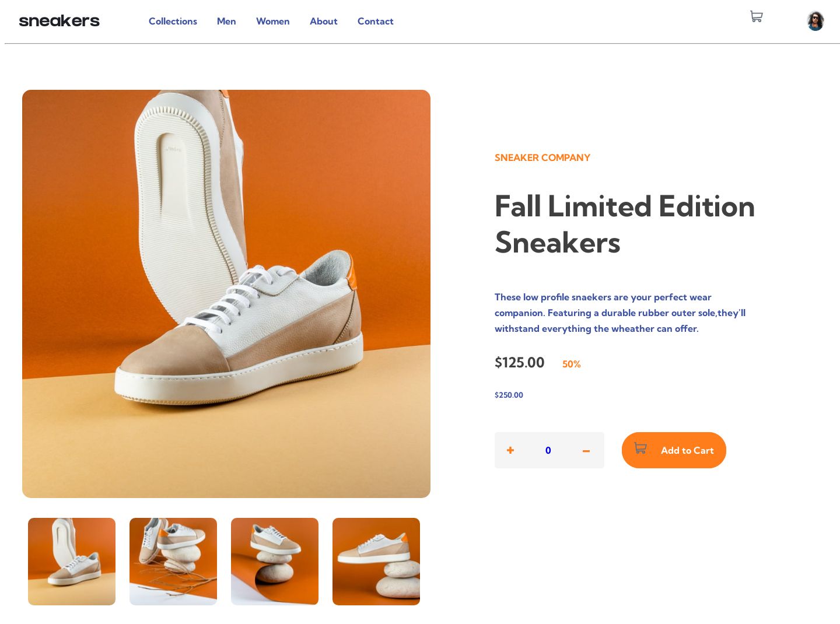Click the user profile avatar

click(x=815, y=21)
